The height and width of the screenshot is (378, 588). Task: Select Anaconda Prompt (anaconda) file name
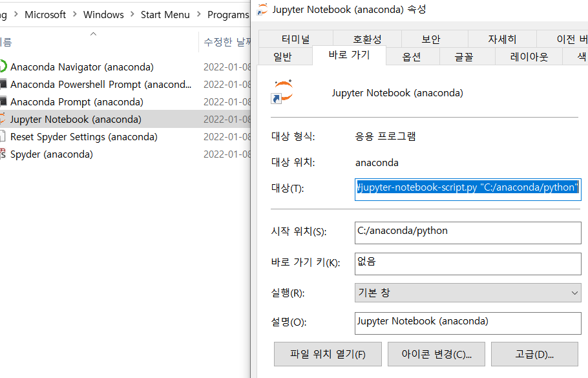tap(76, 101)
